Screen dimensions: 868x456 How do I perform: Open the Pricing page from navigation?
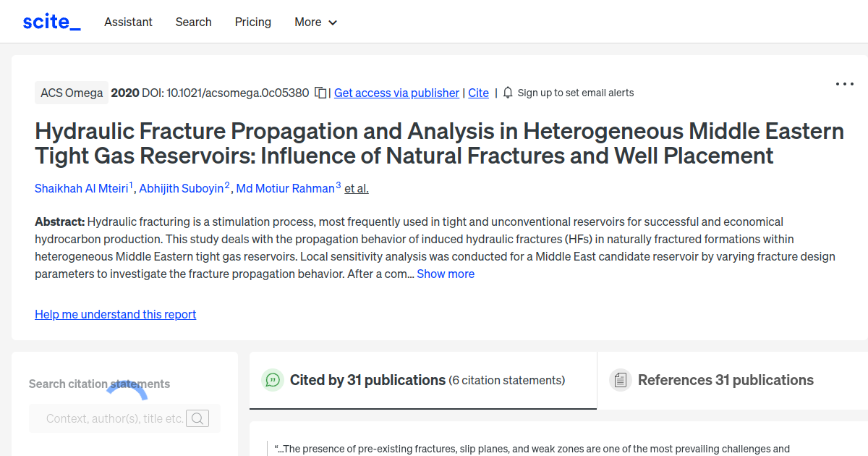252,22
